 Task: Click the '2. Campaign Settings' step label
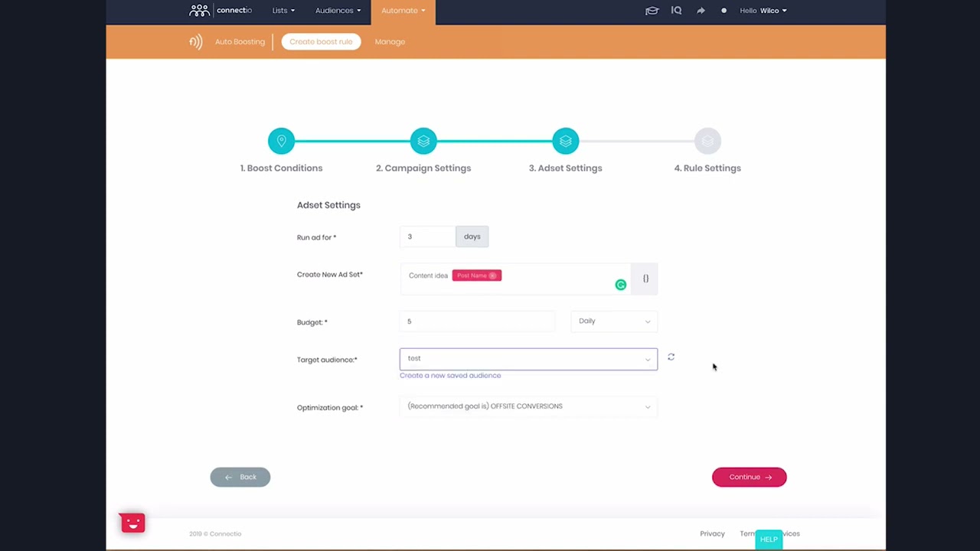[x=423, y=168]
